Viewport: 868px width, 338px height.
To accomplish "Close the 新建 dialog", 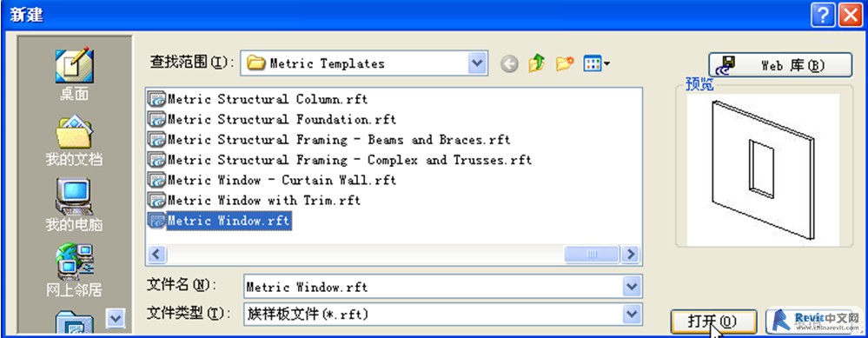I will [x=850, y=15].
